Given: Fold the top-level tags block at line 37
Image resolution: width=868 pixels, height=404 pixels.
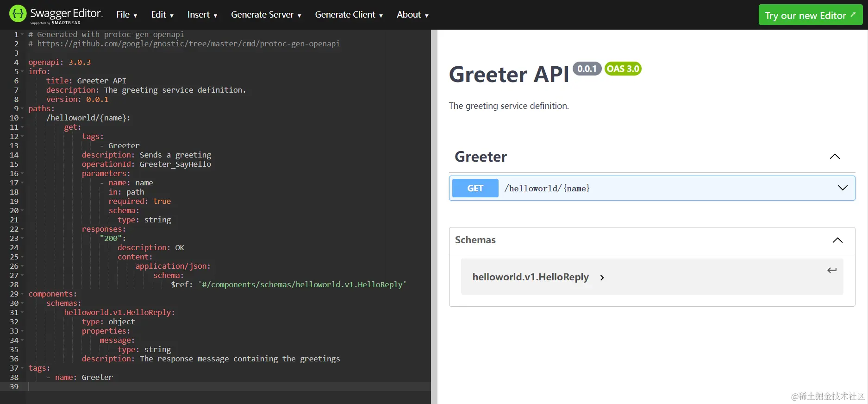Looking at the screenshot, I should 22,368.
